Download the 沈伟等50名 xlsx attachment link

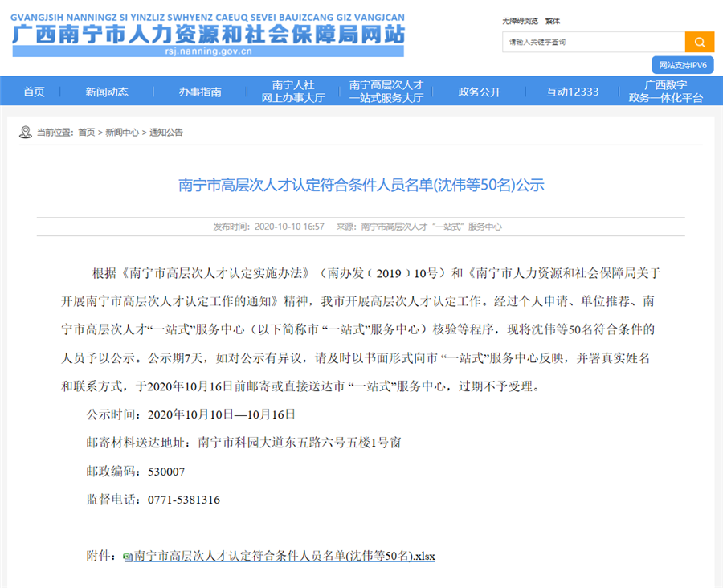[284, 556]
